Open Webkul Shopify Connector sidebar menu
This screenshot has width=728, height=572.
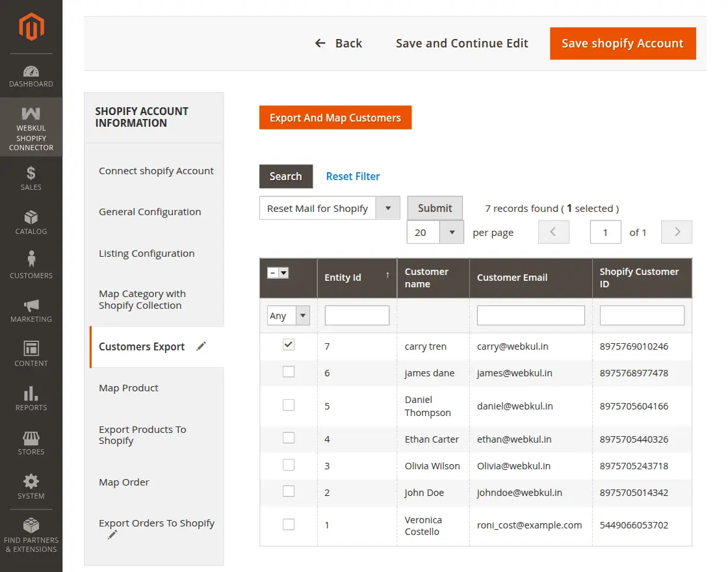(31, 127)
